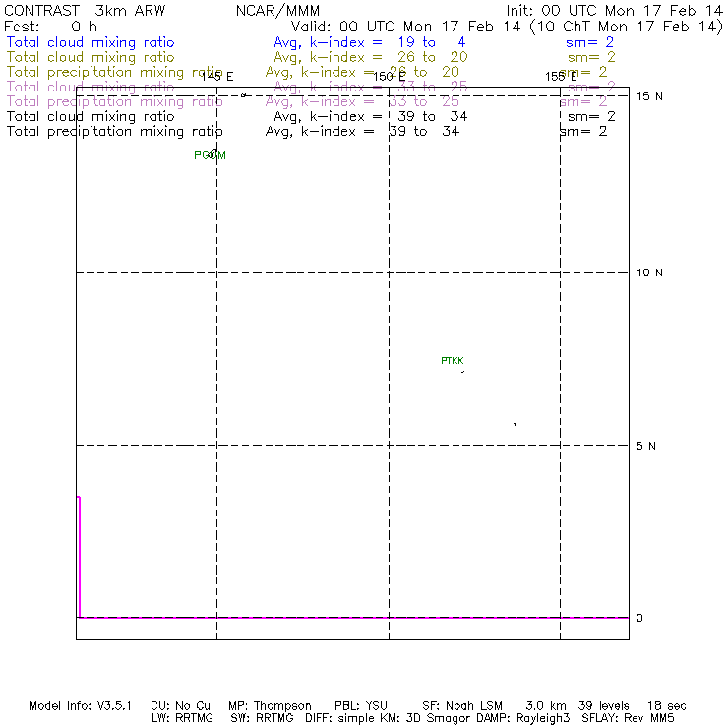
Task: Click black Total precipitation mixing ratio legend entry
Action: (x=114, y=132)
